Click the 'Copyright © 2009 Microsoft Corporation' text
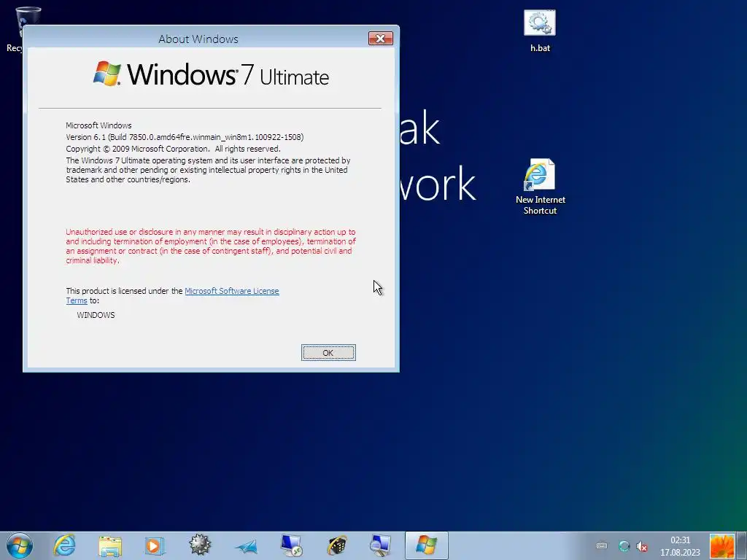 point(137,149)
